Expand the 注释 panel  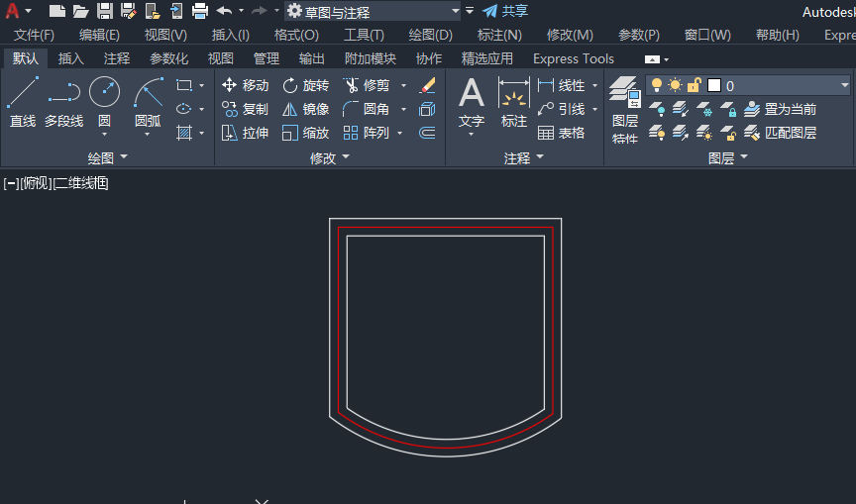[524, 157]
